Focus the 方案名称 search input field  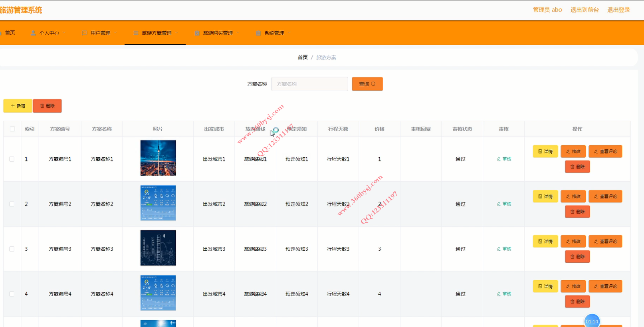pyautogui.click(x=310, y=84)
